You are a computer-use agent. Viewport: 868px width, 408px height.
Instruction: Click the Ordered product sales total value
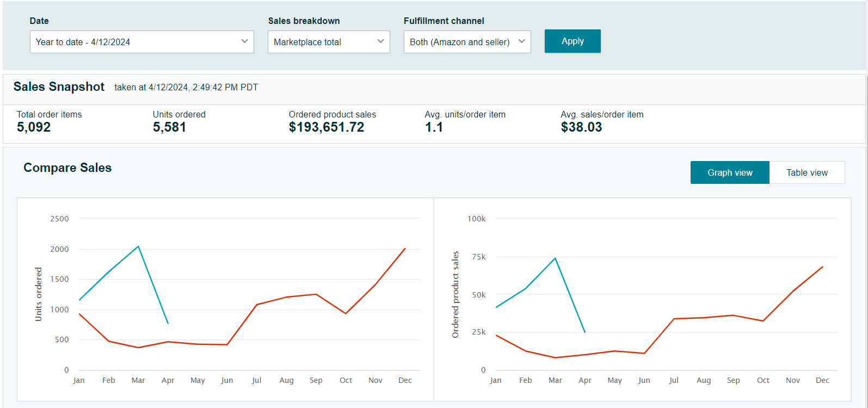(x=327, y=127)
